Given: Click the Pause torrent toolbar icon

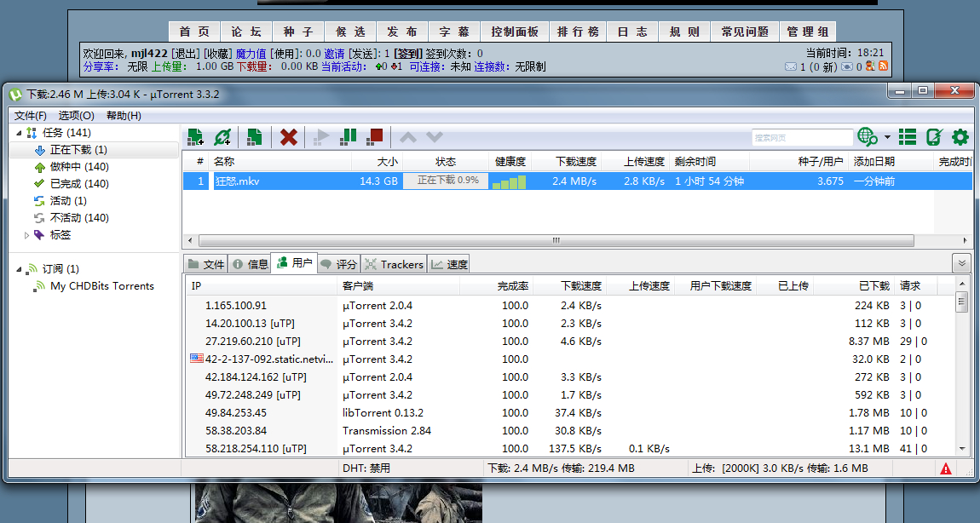Looking at the screenshot, I should (x=349, y=137).
